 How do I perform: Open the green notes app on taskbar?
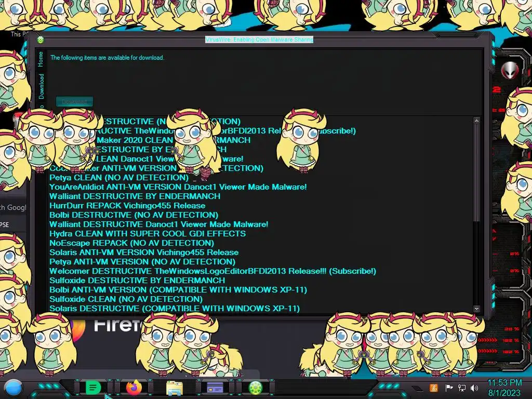93,388
